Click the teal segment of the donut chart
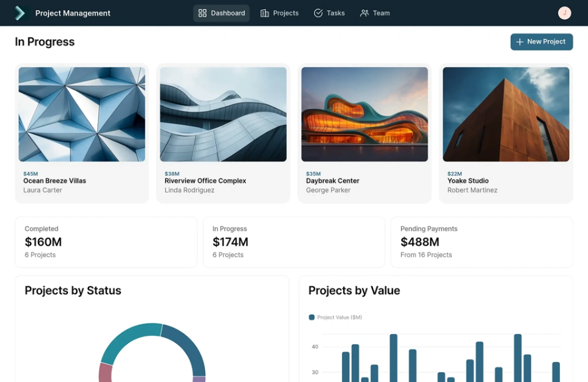This screenshot has width=588, height=382. coord(127,339)
